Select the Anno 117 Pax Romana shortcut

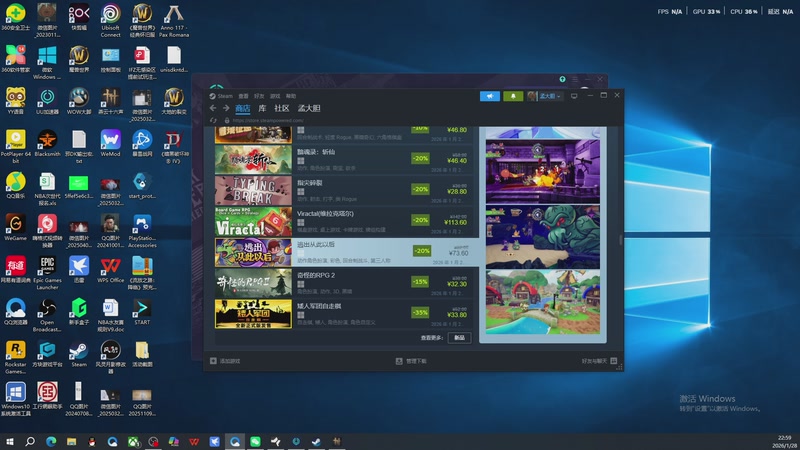tap(174, 20)
